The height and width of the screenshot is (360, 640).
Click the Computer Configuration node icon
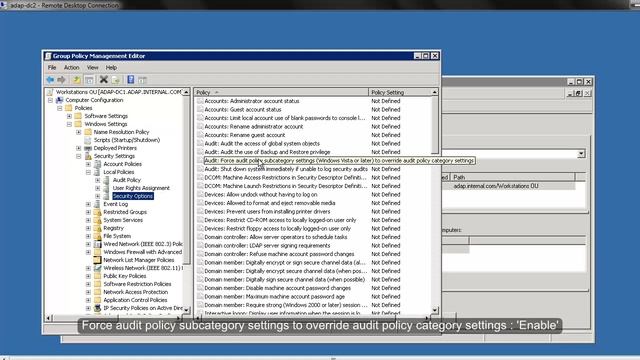pos(60,100)
